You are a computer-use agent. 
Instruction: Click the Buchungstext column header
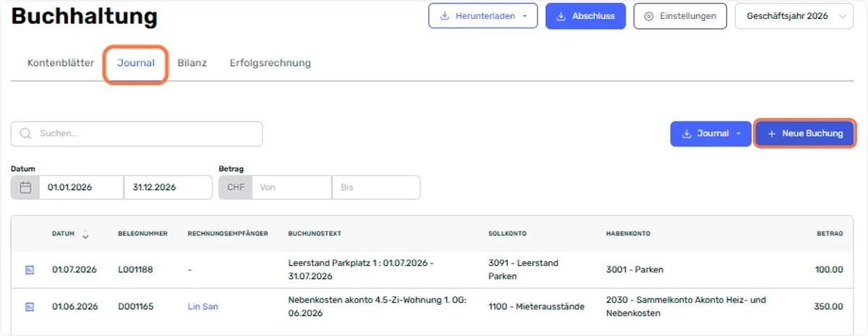pos(315,234)
